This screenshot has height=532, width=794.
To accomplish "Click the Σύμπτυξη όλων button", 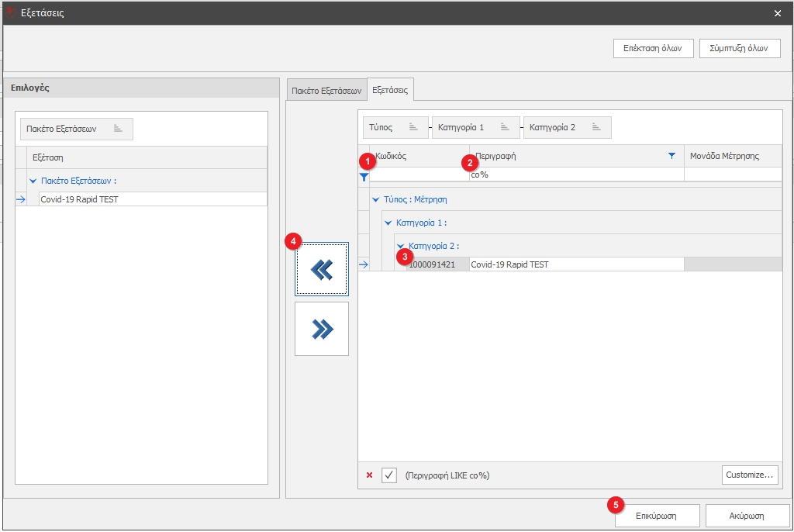I will (739, 48).
